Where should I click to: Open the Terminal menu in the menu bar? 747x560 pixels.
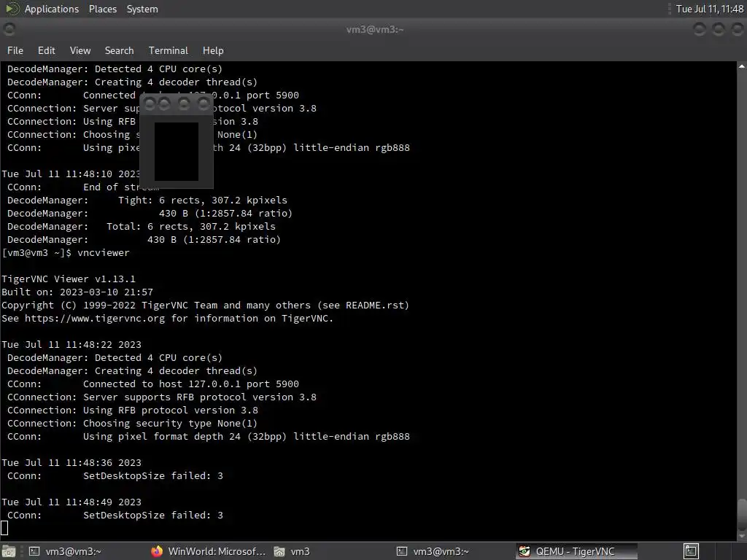pos(169,50)
